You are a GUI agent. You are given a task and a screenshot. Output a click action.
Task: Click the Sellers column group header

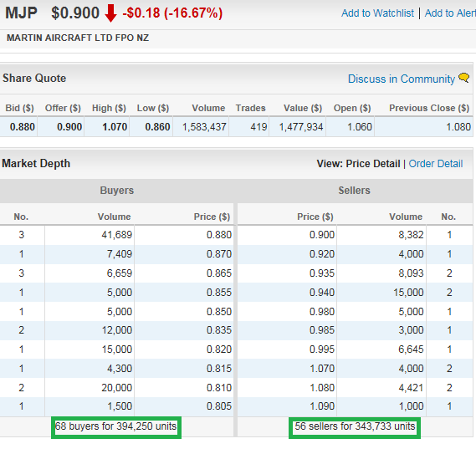coord(354,191)
